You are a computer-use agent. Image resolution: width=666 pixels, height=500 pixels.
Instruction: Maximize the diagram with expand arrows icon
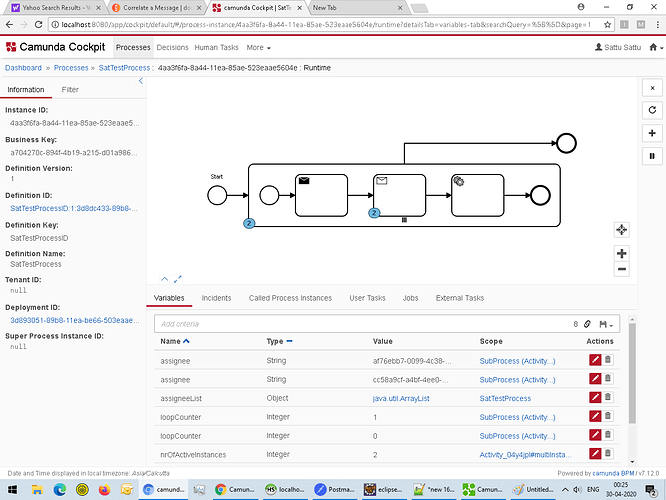pyautogui.click(x=178, y=279)
